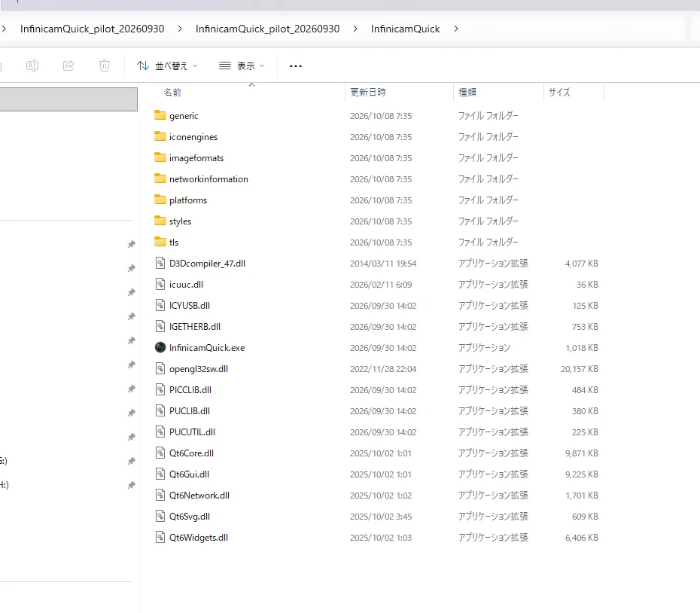Viewport: 700px width, 613px height.
Task: Sort by the 更新日時 column header
Action: point(368,93)
